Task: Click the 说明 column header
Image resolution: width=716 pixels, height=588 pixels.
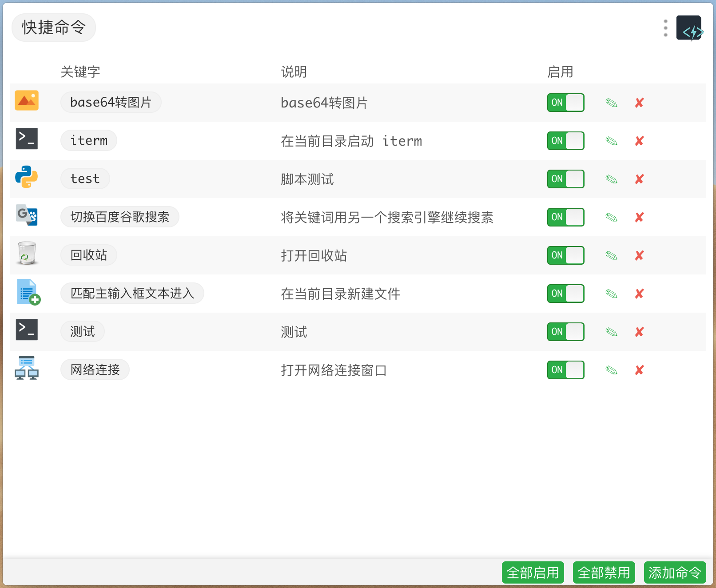Action: (x=294, y=72)
